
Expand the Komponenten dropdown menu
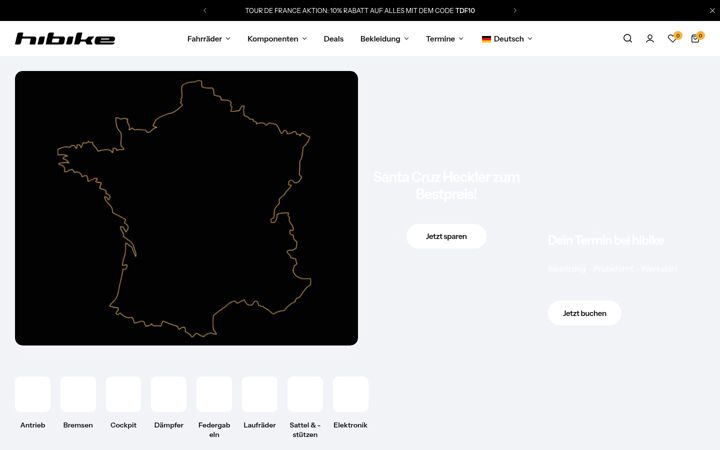[277, 39]
